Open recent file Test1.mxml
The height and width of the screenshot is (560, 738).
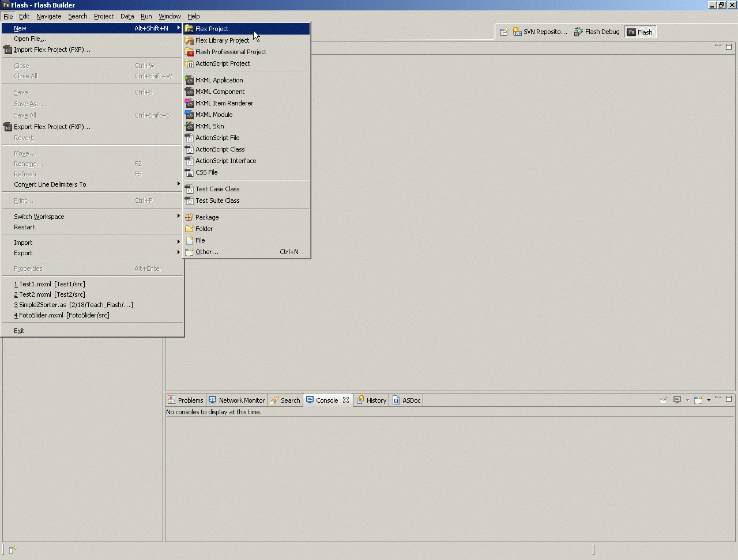click(x=92, y=284)
